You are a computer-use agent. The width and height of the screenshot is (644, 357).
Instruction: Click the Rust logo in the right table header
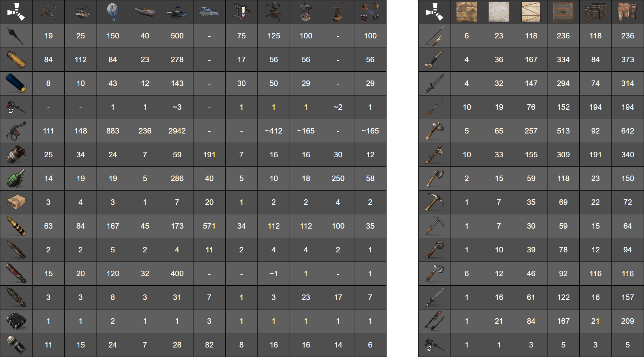pos(434,12)
